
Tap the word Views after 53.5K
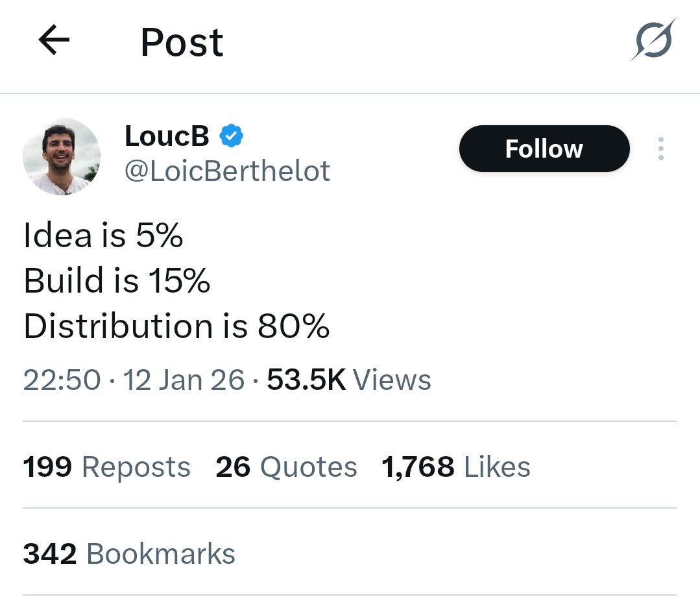[392, 380]
